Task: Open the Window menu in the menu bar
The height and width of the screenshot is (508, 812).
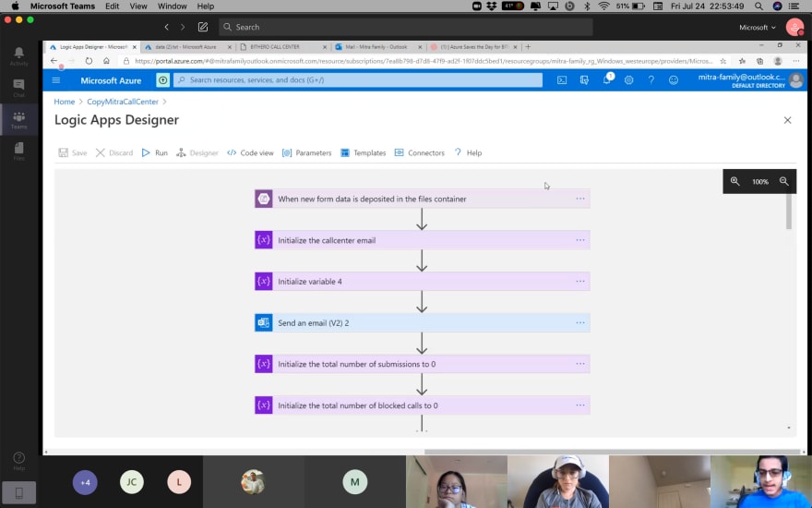Action: (x=172, y=6)
